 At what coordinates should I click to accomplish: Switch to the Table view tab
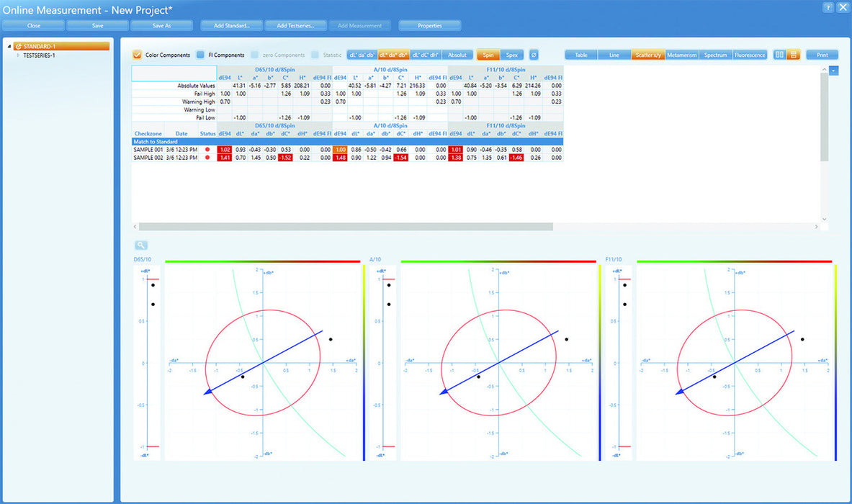[x=580, y=55]
